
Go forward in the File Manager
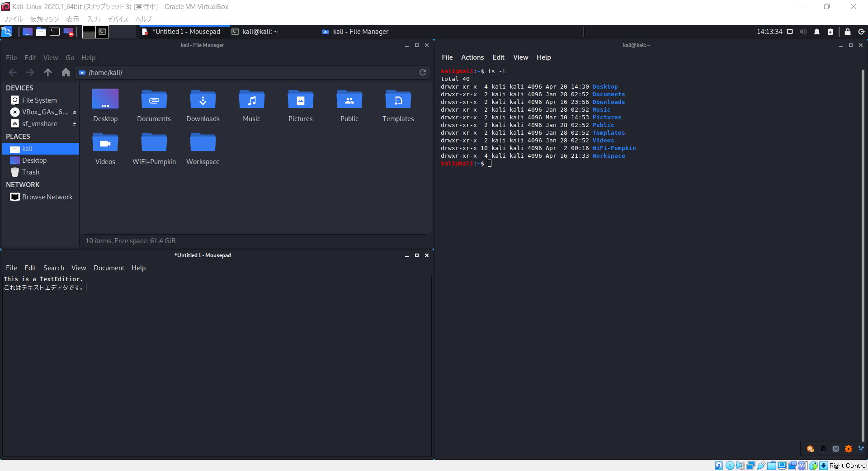(x=30, y=72)
